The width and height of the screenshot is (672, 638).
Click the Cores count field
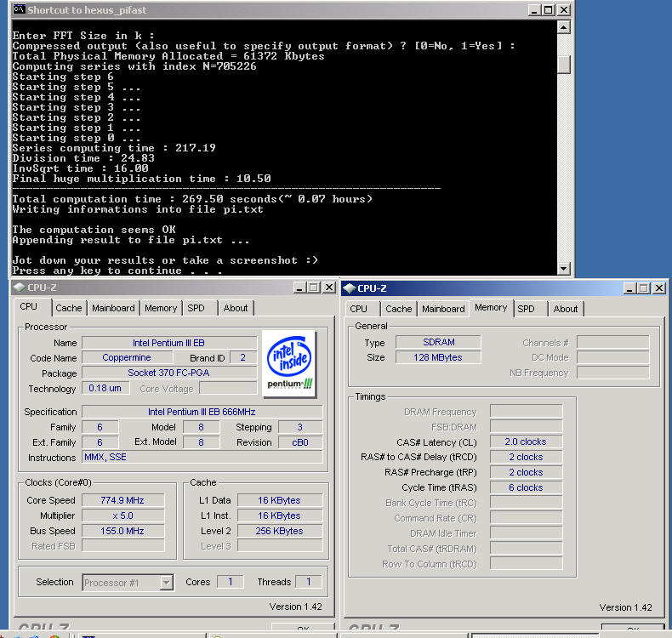(231, 582)
